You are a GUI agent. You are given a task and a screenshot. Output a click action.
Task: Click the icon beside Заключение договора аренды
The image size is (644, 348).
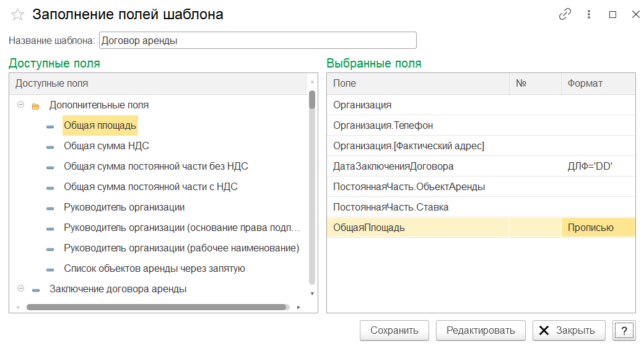coord(36,290)
